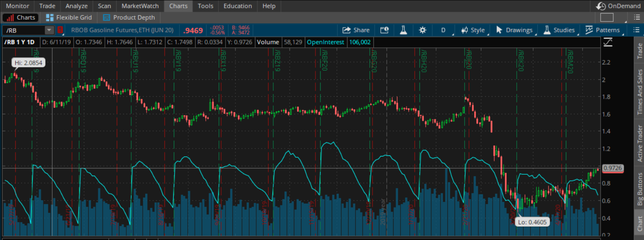Toggle the Times And Sales side panel

pyautogui.click(x=639, y=92)
